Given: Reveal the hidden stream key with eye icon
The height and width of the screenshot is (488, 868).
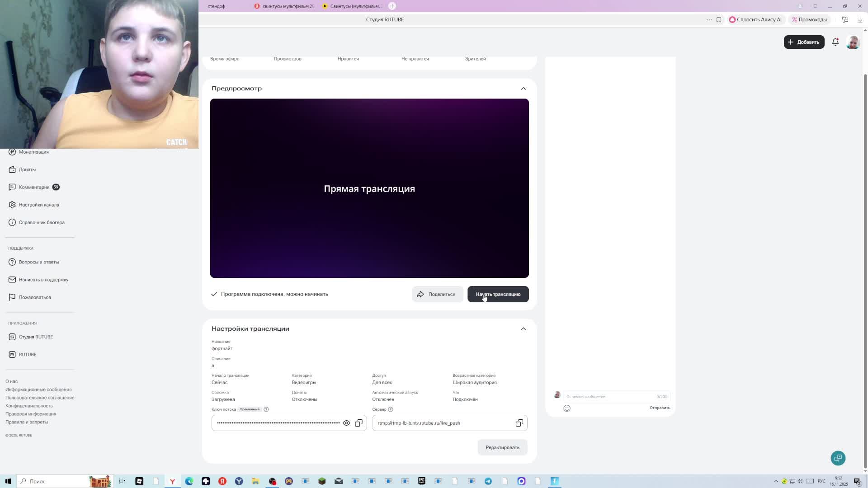Looking at the screenshot, I should click(346, 423).
